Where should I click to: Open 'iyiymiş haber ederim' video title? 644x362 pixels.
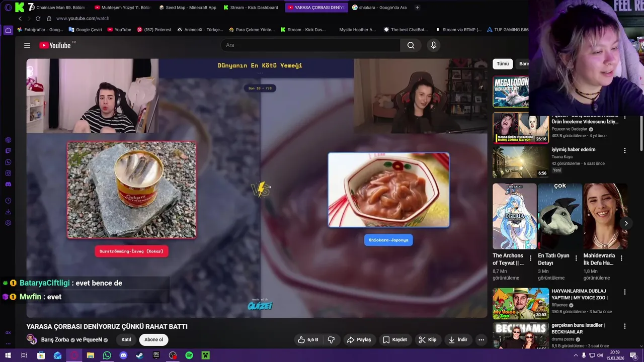(x=573, y=149)
